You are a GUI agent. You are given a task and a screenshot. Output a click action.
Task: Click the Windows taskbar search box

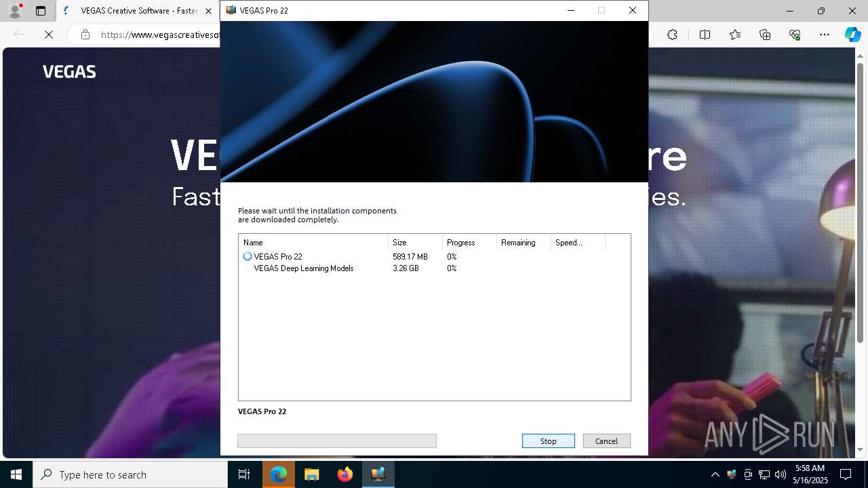[x=130, y=474]
